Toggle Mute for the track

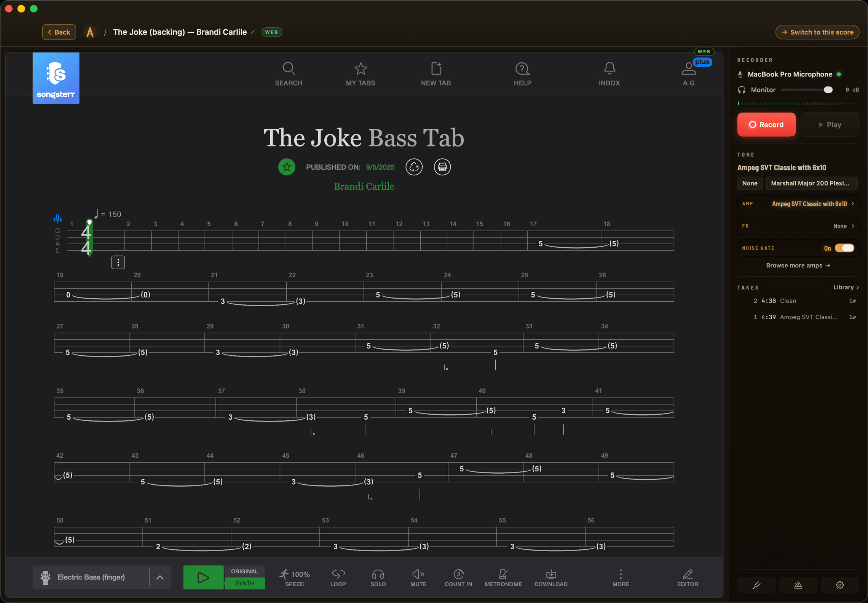click(x=418, y=578)
